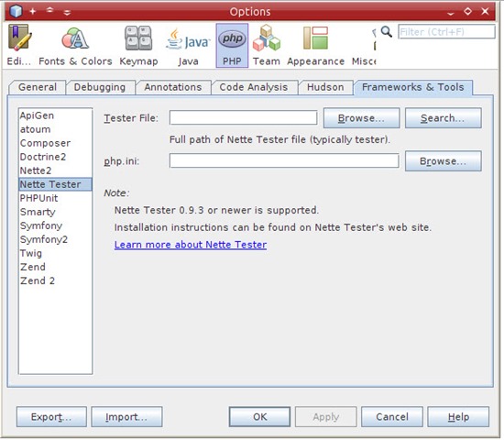The width and height of the screenshot is (504, 440).
Task: Browse for the Tester File
Action: pyautogui.click(x=361, y=118)
